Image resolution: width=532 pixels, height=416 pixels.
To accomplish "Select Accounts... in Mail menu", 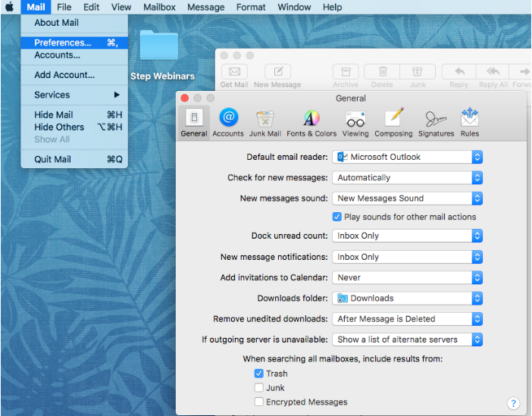I will coord(74,55).
